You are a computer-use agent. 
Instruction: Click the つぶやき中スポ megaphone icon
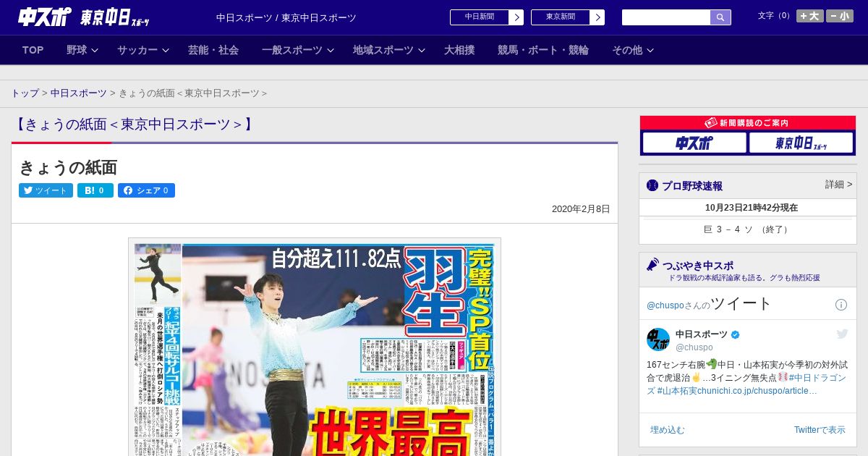(652, 264)
